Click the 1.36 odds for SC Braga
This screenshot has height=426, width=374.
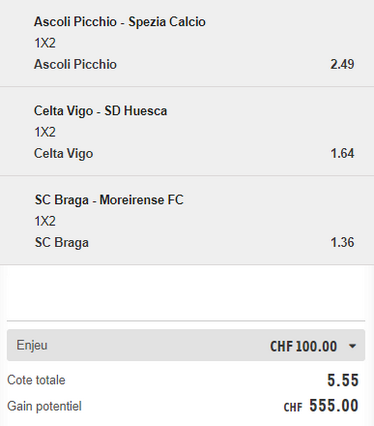tap(342, 242)
